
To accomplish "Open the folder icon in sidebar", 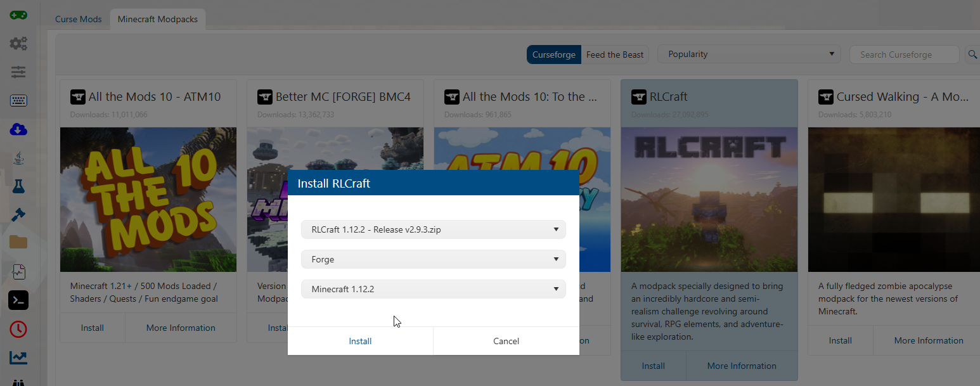I will (18, 242).
